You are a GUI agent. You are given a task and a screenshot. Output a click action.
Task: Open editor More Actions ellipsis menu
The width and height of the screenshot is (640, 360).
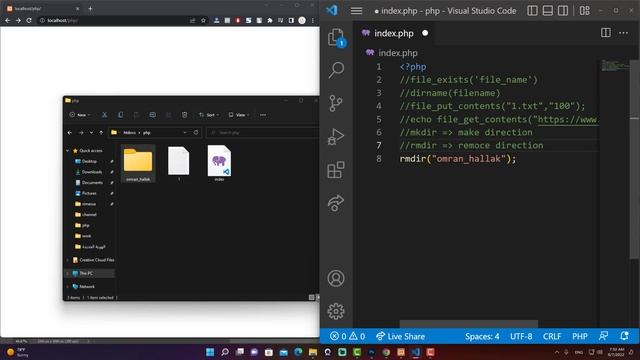pos(623,33)
